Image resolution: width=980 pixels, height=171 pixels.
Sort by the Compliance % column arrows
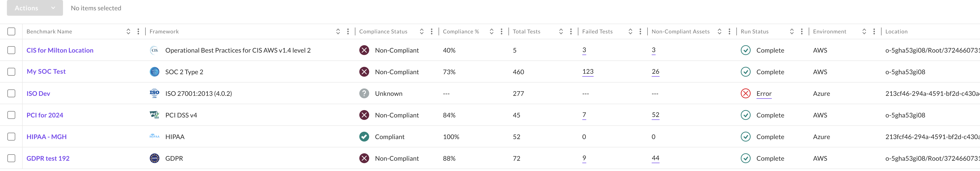pyautogui.click(x=491, y=31)
